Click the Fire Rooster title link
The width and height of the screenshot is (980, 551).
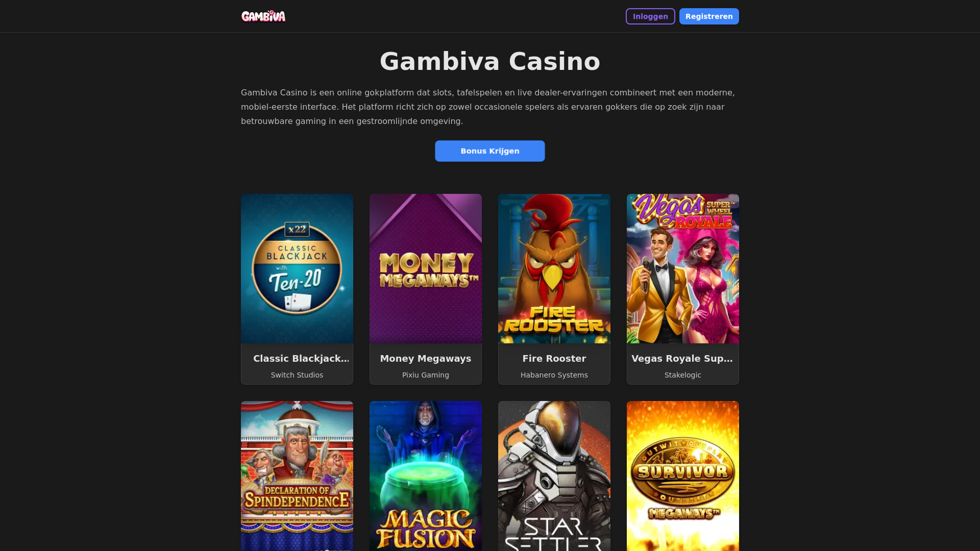tap(554, 359)
